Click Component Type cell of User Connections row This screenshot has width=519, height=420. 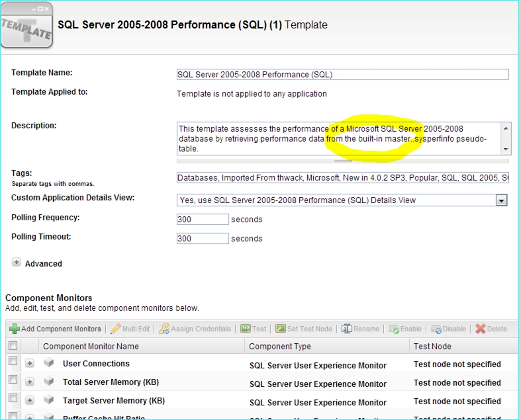[x=318, y=365]
